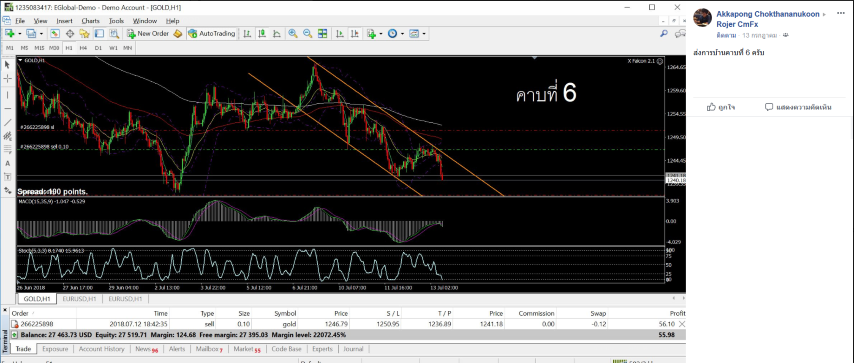Open the periodicity clock dropdown
The width and height of the screenshot is (854, 363).
point(402,34)
